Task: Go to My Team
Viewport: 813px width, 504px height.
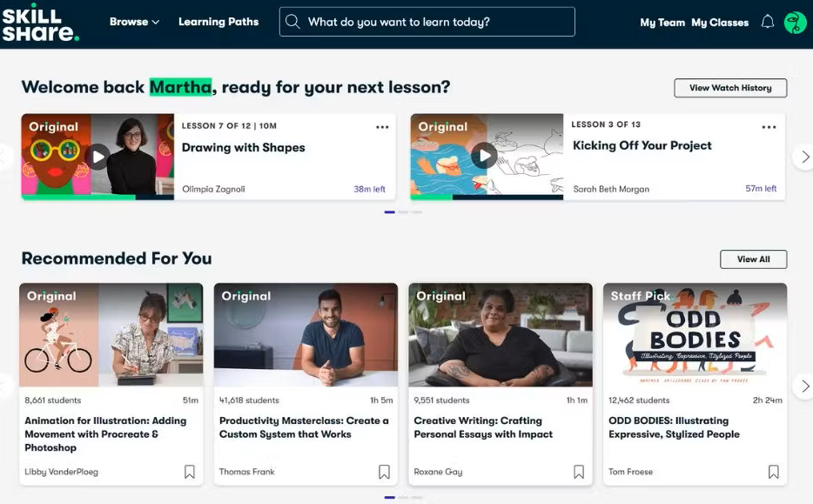Action: tap(662, 23)
